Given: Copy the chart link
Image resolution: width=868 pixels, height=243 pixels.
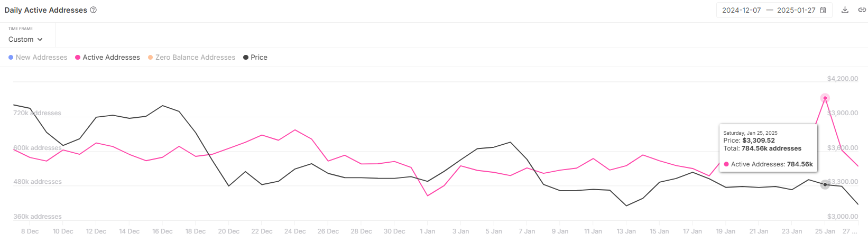Looking at the screenshot, I should (x=862, y=10).
